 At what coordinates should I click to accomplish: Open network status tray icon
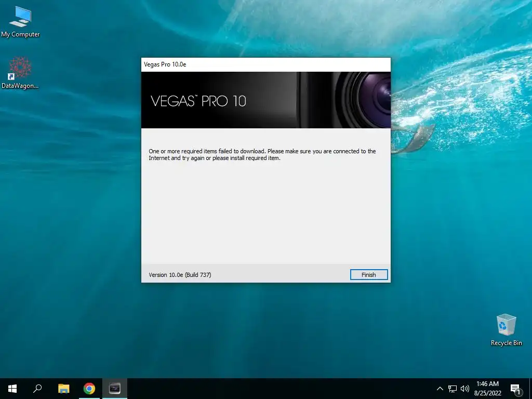coord(453,389)
